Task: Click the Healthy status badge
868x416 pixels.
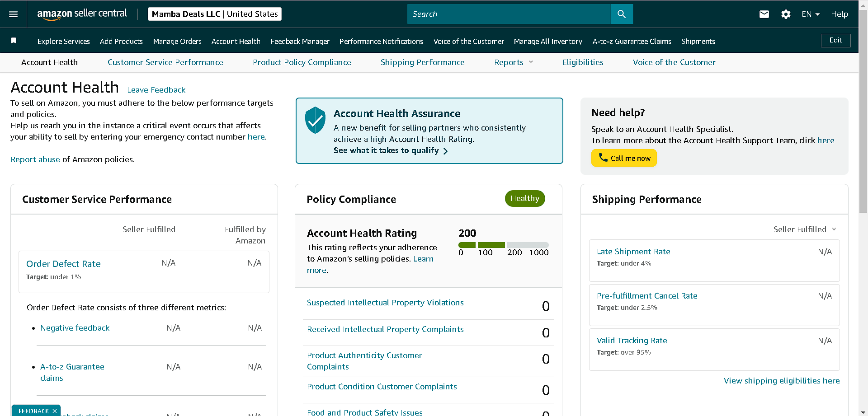Action: tap(525, 198)
